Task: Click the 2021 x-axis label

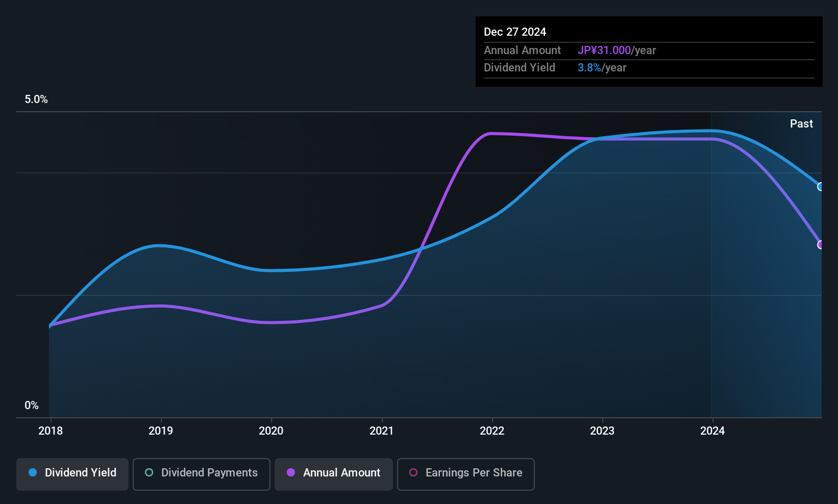Action: tap(382, 431)
